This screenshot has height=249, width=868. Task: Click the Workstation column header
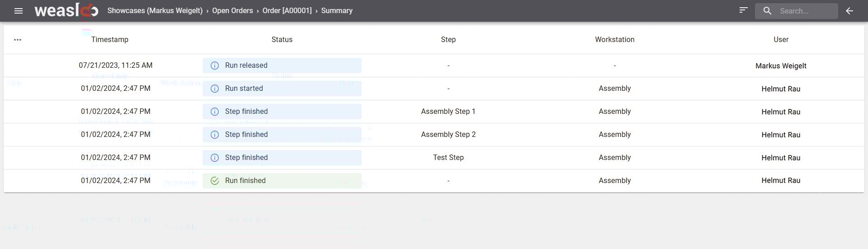tap(614, 40)
